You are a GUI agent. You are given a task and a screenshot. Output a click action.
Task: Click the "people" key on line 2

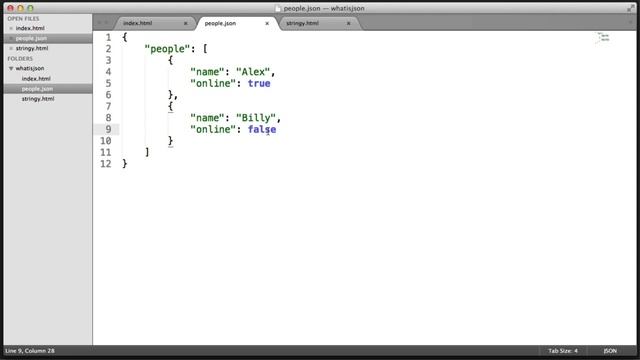167,49
